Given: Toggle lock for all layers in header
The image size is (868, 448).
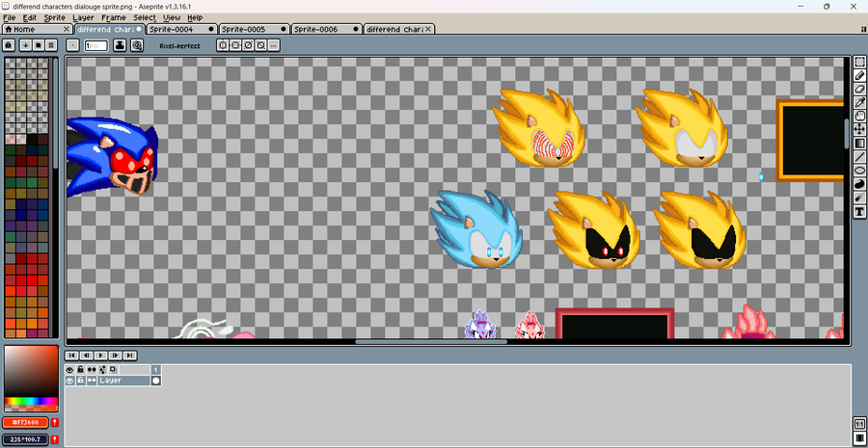Looking at the screenshot, I should click(x=81, y=369).
